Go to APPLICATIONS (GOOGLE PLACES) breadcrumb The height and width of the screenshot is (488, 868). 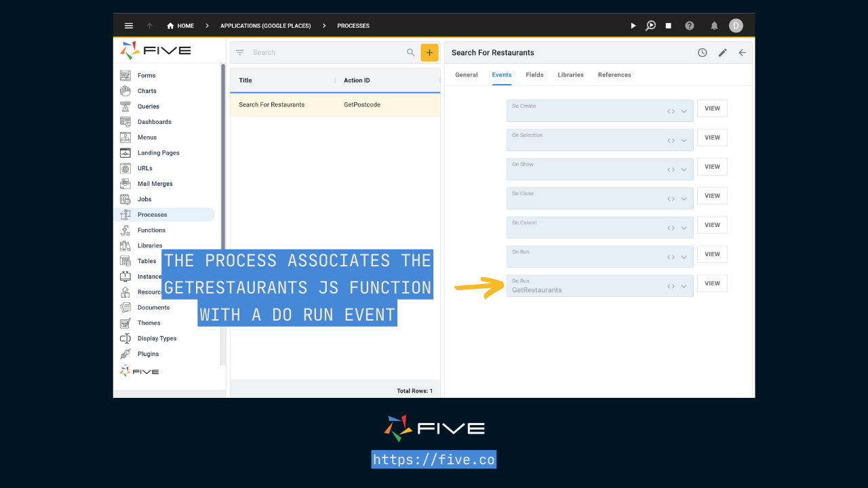[265, 26]
